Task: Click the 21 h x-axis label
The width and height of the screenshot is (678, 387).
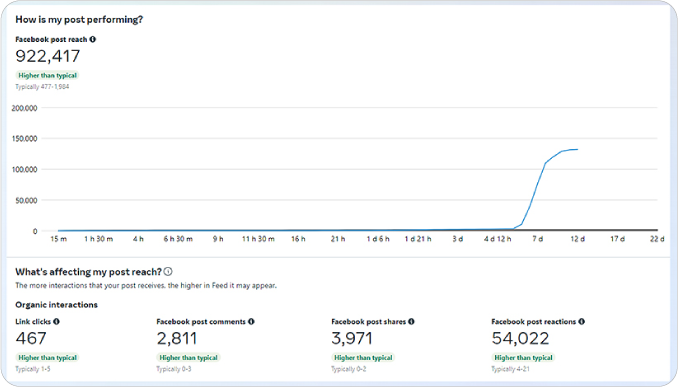Action: 338,239
